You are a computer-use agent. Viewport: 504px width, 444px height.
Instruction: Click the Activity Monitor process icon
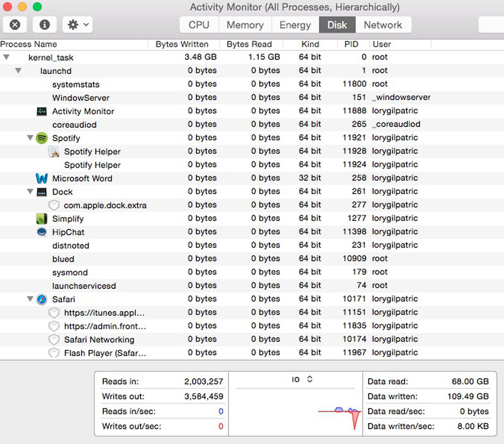coord(41,111)
